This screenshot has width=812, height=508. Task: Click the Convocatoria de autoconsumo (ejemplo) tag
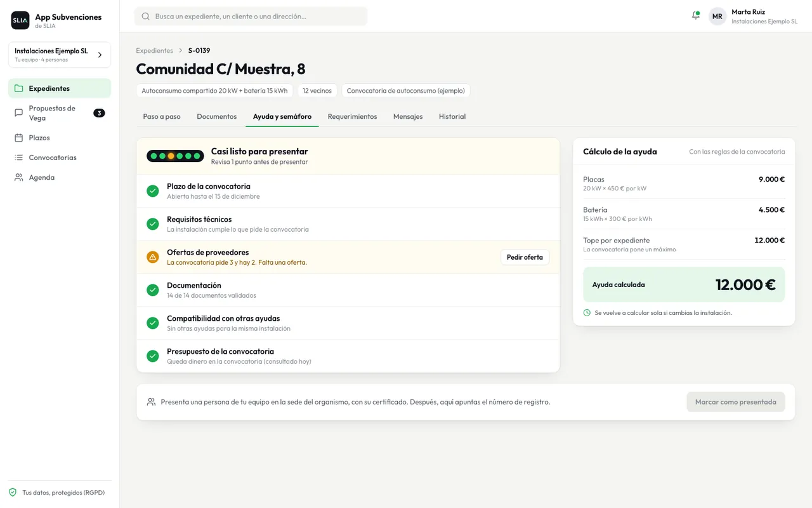click(x=406, y=91)
